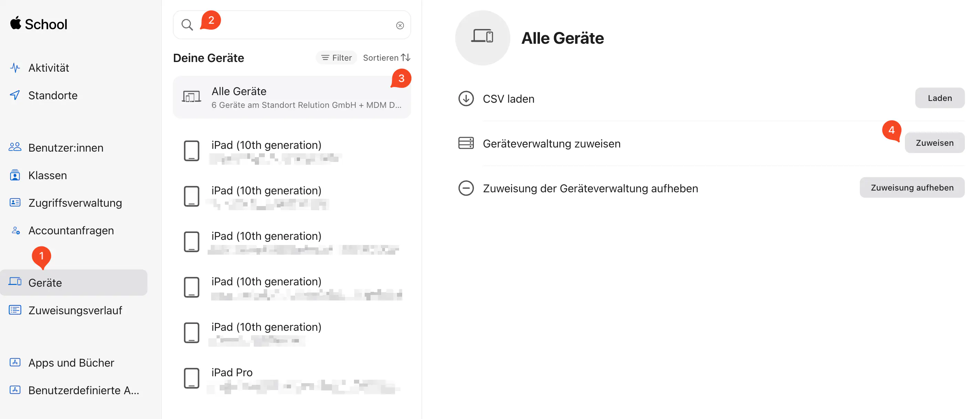This screenshot has height=419, width=980.
Task: Open Benutzer:innen from the sidebar
Action: click(65, 147)
